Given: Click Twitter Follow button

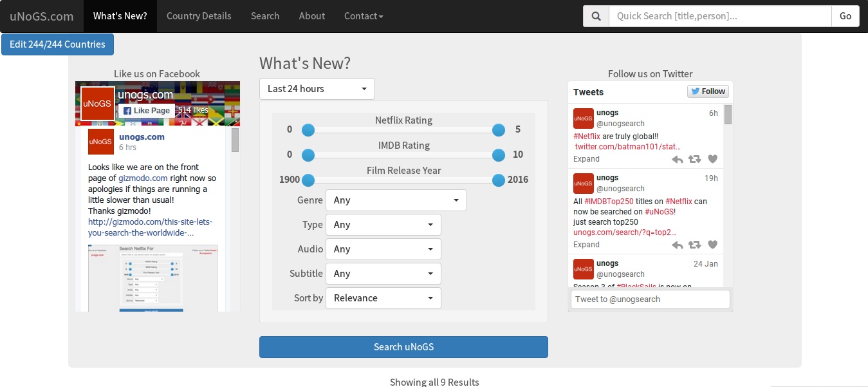Looking at the screenshot, I should 708,91.
